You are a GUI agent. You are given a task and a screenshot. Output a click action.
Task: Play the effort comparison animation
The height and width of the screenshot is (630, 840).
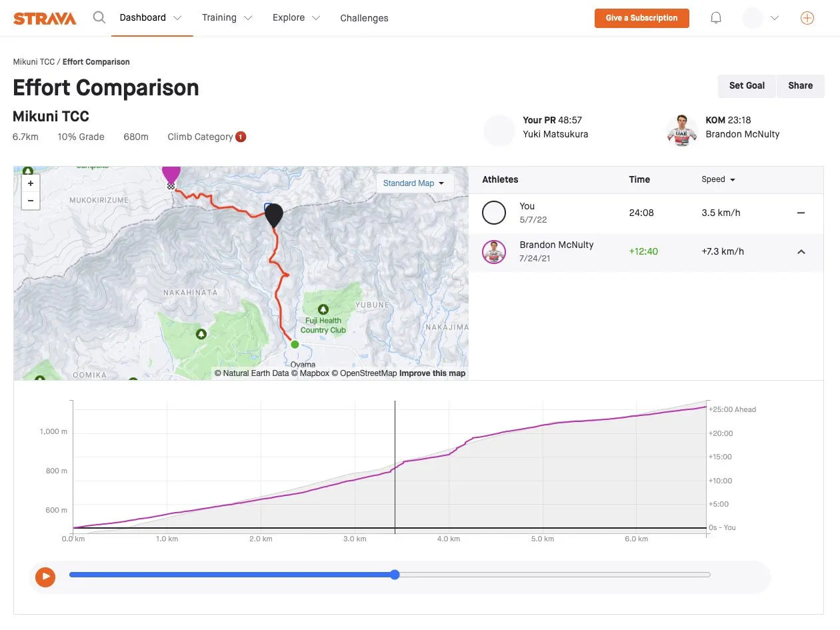point(45,576)
